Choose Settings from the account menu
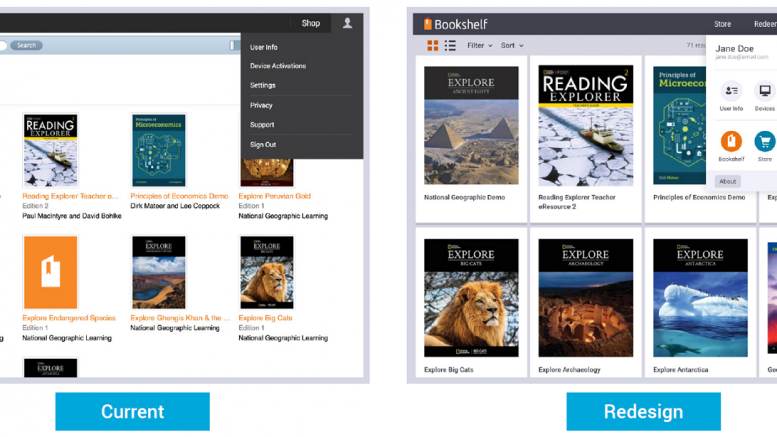 [263, 85]
